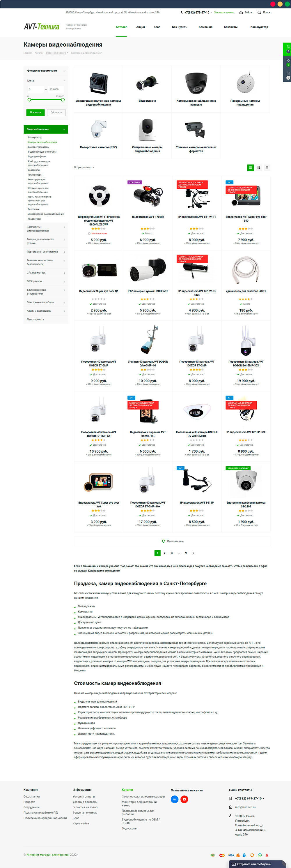
Task: Open the Контакты menu item
Action: pyautogui.click(x=230, y=27)
